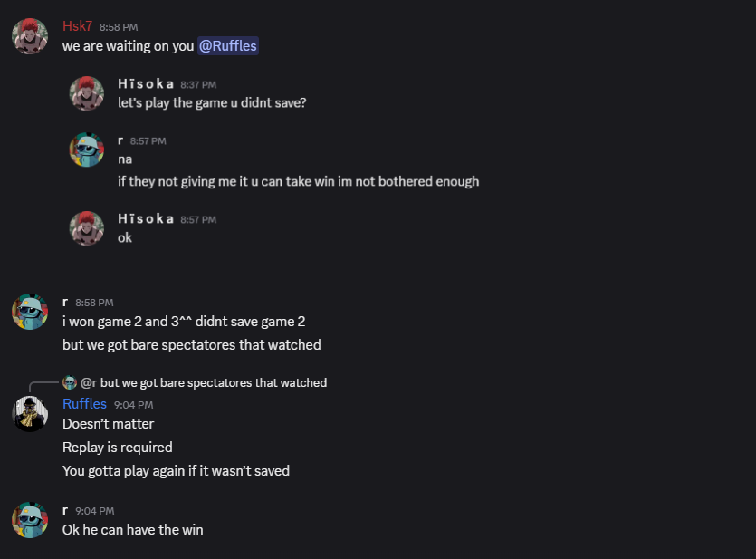Click the 8:58 PM timestamp next to Hsk7
This screenshot has height=559, width=756.
tap(118, 27)
